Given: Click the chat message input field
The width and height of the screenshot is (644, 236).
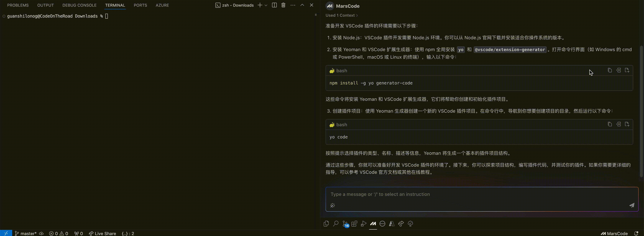Looking at the screenshot, I should (x=475, y=194).
